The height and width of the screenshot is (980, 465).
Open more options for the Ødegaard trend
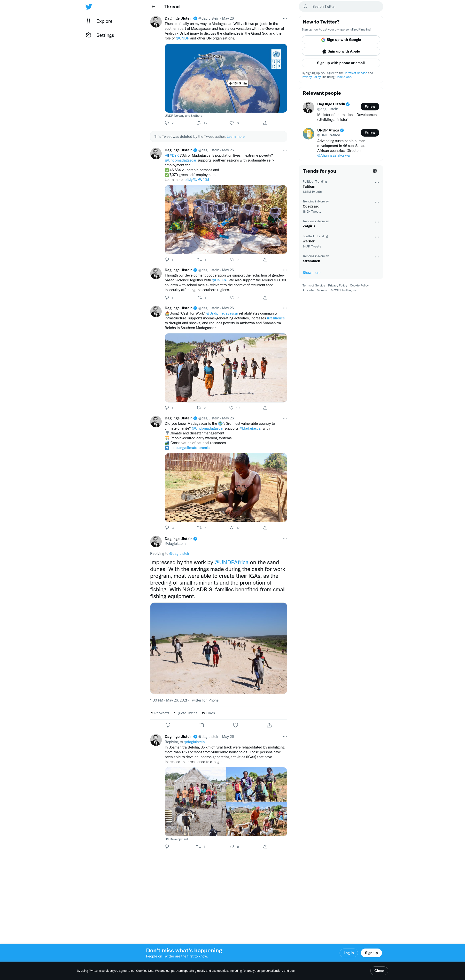(377, 202)
